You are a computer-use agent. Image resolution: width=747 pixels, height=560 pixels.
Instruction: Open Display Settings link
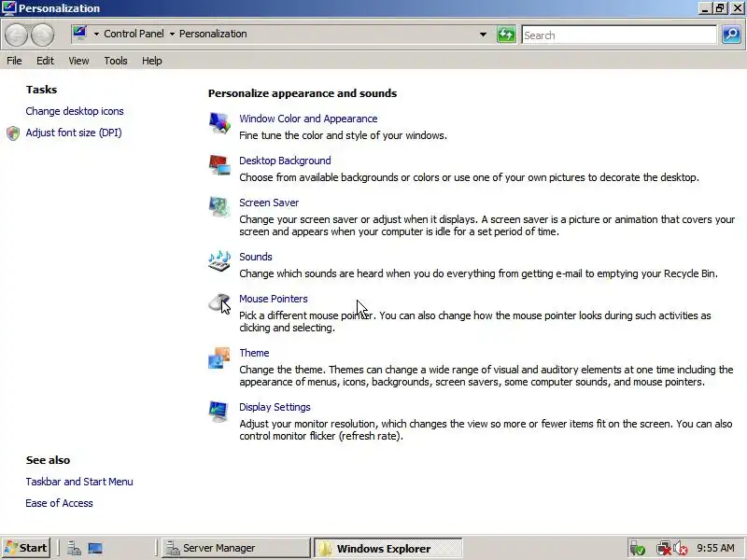click(x=275, y=407)
